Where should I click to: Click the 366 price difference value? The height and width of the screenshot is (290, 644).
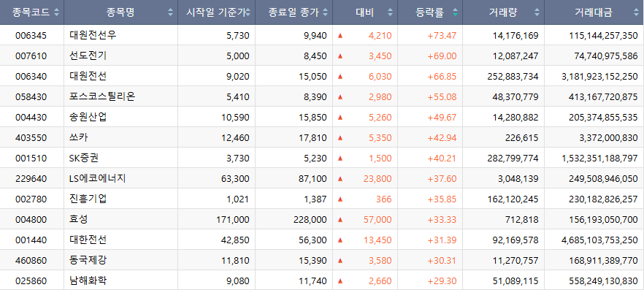(x=383, y=199)
